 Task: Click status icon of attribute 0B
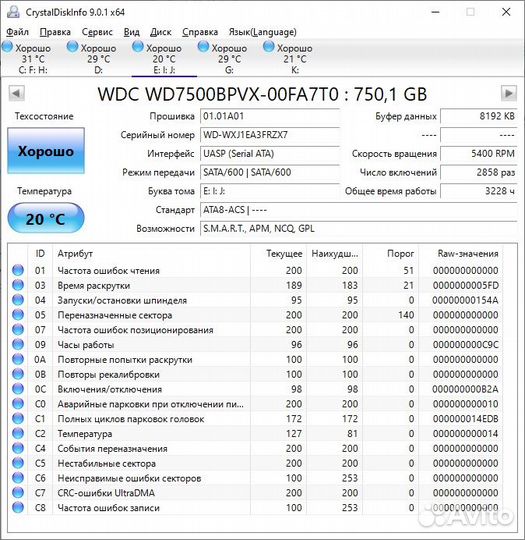[x=18, y=374]
